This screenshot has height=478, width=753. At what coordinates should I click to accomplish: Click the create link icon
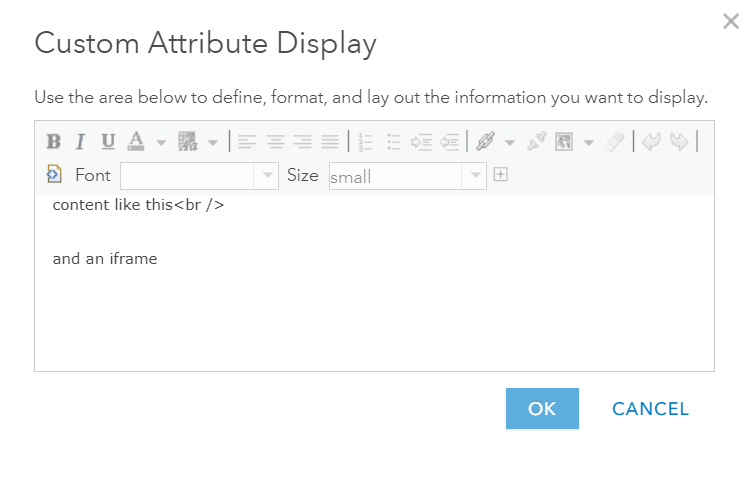tap(485, 142)
